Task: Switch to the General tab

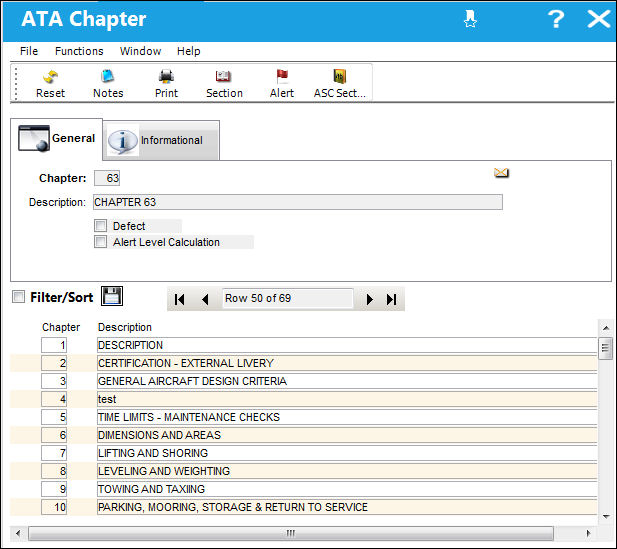Action: (x=57, y=139)
